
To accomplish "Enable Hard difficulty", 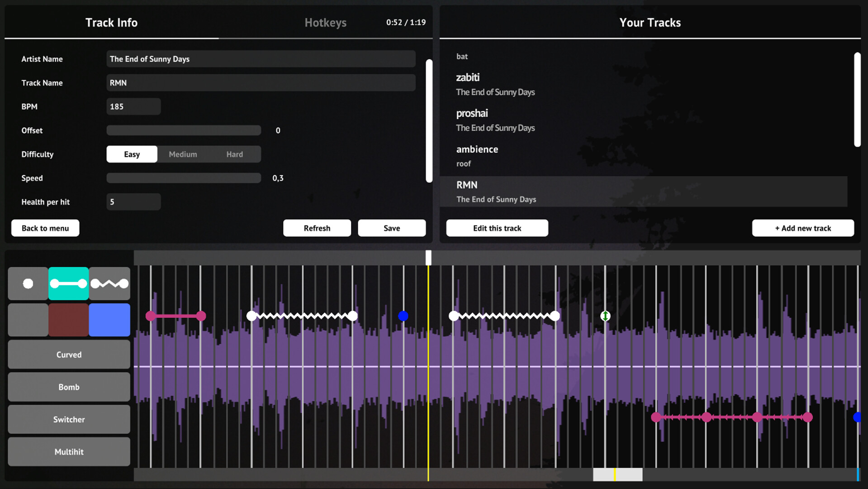I will [x=234, y=154].
